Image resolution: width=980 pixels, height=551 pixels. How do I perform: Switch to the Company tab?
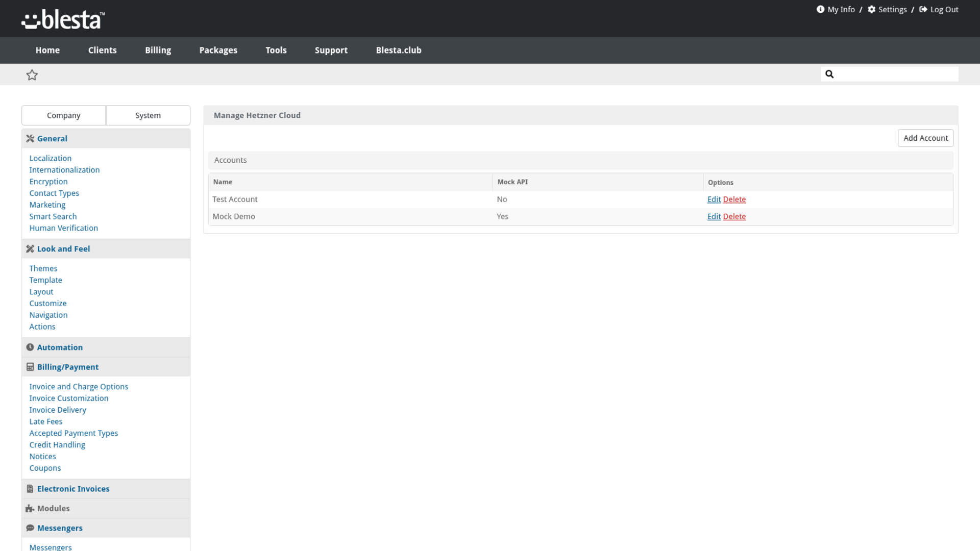(x=64, y=115)
